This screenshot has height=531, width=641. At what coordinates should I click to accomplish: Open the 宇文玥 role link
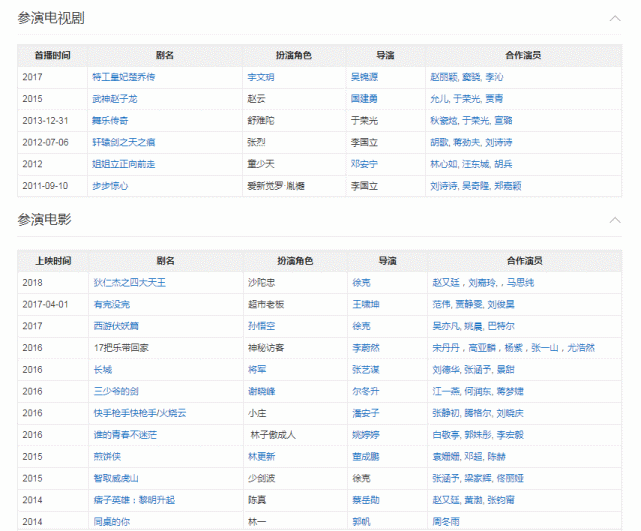[261, 77]
